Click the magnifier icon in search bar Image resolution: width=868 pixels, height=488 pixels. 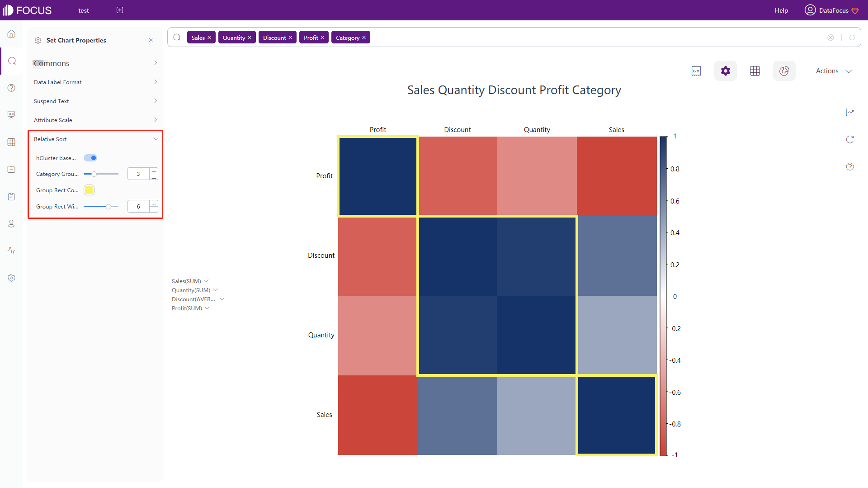pos(177,37)
